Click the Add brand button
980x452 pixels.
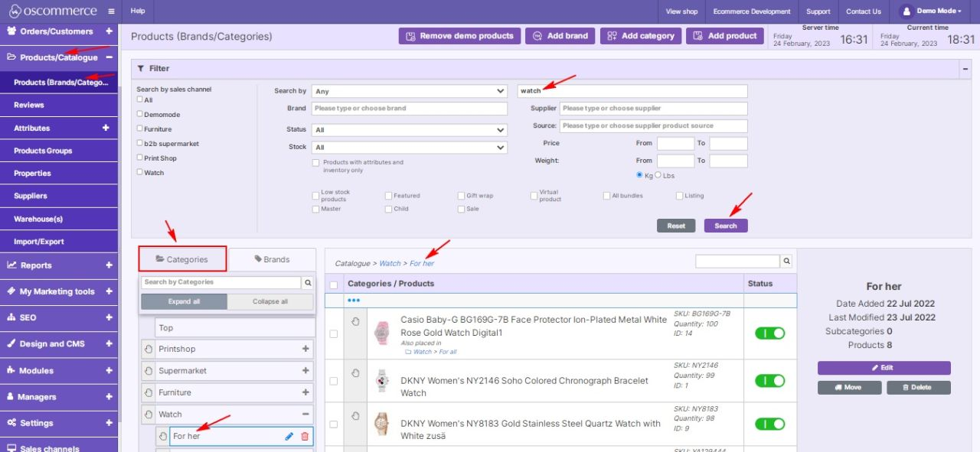tap(560, 36)
